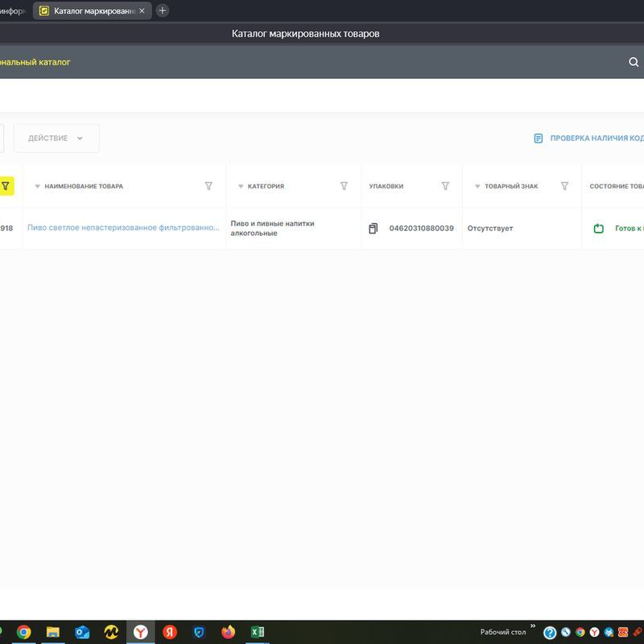Click the packages icon beside code 04620310880039
Screen dimensions: 644x644
point(373,229)
